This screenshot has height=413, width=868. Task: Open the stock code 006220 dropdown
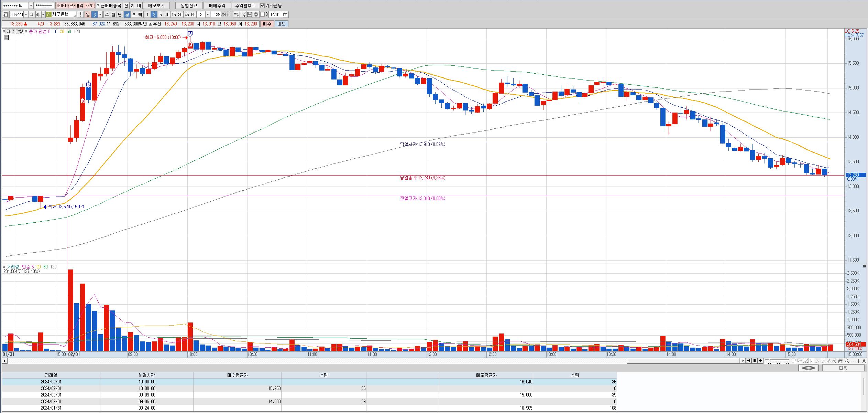pos(26,14)
